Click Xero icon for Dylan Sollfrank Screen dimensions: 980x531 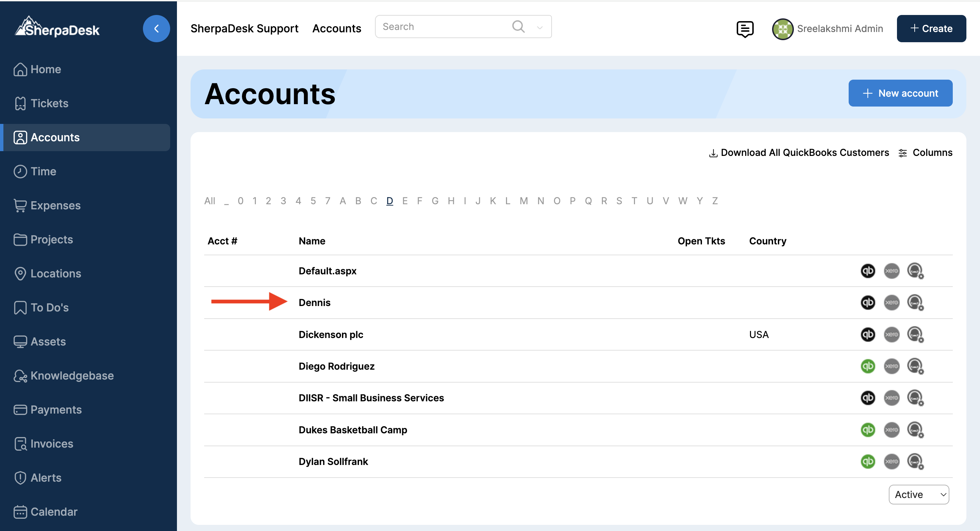pyautogui.click(x=892, y=461)
